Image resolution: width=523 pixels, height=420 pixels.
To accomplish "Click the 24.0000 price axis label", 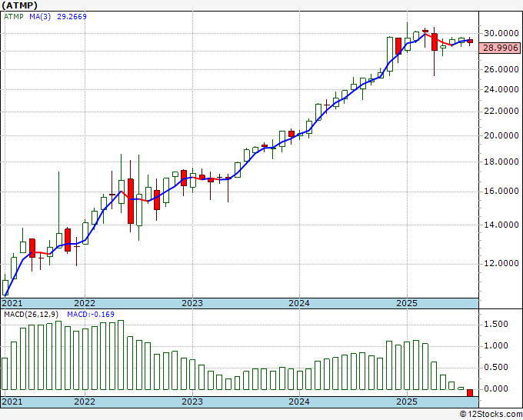I will coord(501,89).
